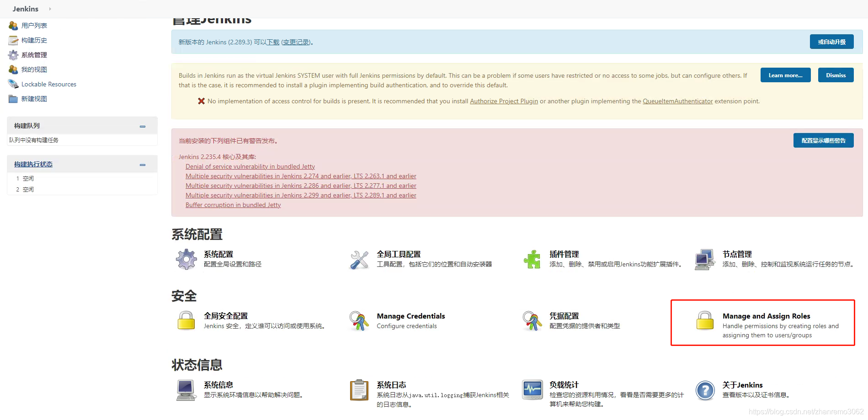Click the 或自动升级 button
Image resolution: width=868 pixels, height=420 pixels.
[832, 42]
